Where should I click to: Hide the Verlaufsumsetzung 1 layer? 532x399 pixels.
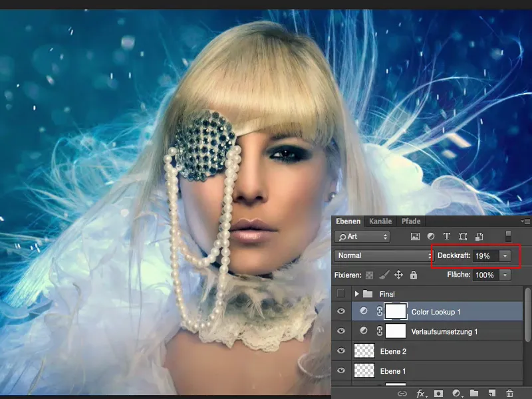[x=341, y=331]
